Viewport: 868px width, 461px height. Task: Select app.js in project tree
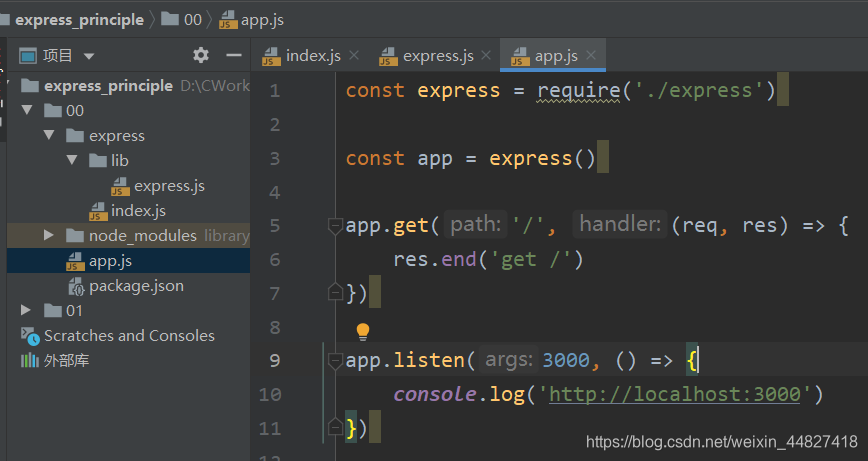(x=128, y=261)
